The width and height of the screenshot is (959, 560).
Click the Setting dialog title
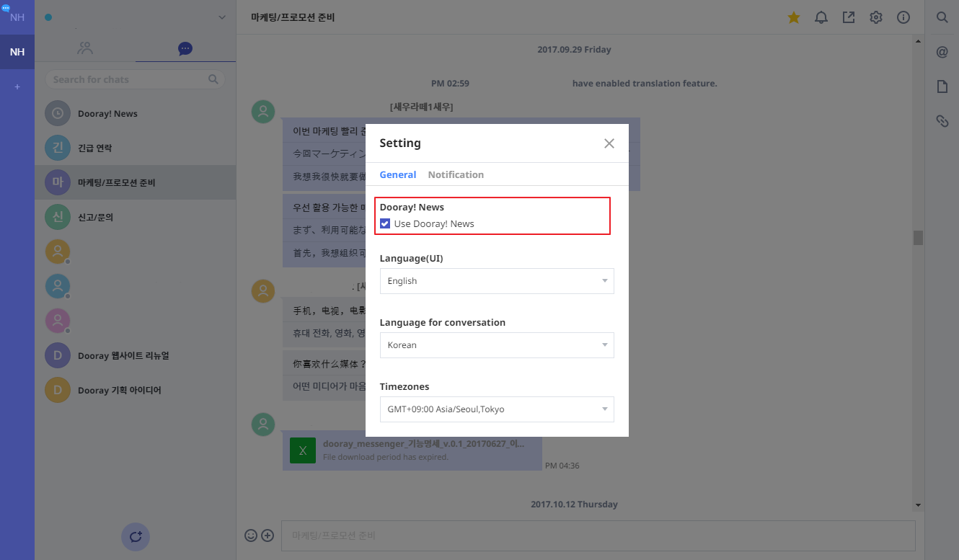click(x=400, y=143)
